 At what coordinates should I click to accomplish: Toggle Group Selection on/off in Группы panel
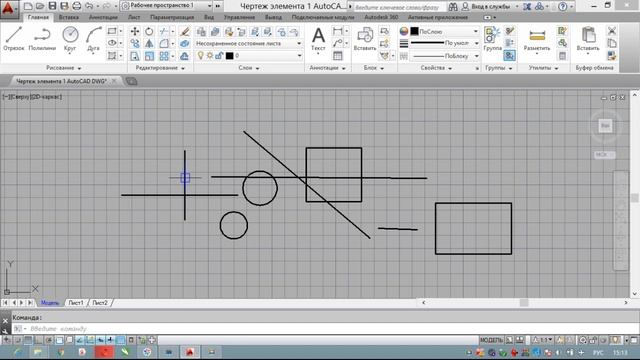click(x=510, y=56)
